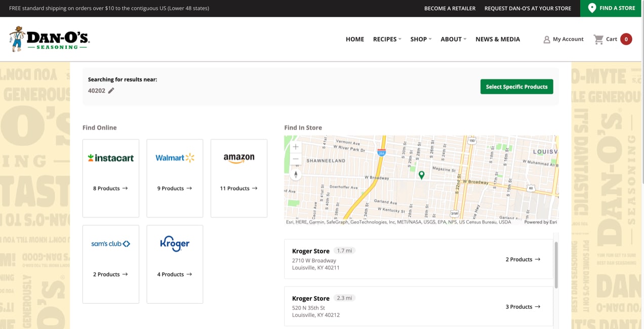Open BECOME A RETAILER link
Viewport: 644px width, 329px height.
tap(450, 8)
